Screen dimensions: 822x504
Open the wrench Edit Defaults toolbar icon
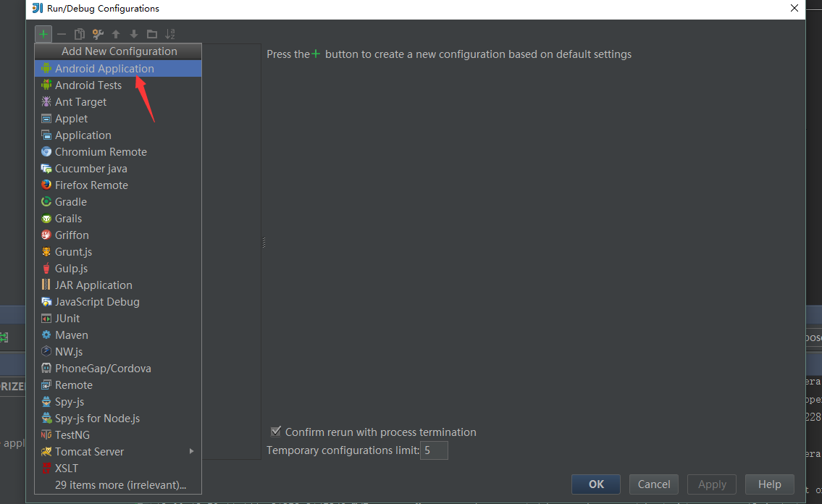[x=98, y=34]
